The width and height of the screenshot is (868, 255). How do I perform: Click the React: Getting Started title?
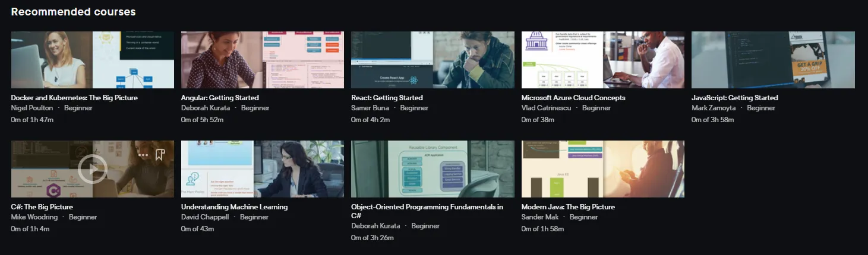[387, 98]
